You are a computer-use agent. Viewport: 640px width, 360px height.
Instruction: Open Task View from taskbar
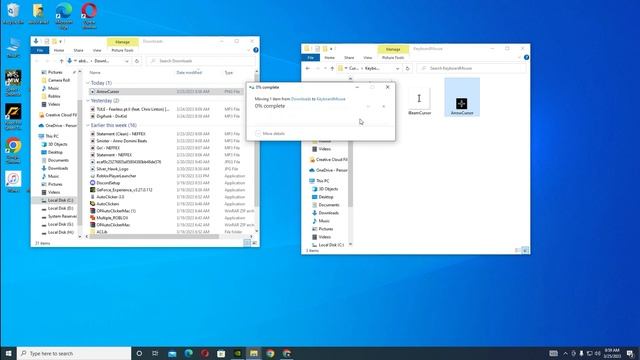[155, 353]
